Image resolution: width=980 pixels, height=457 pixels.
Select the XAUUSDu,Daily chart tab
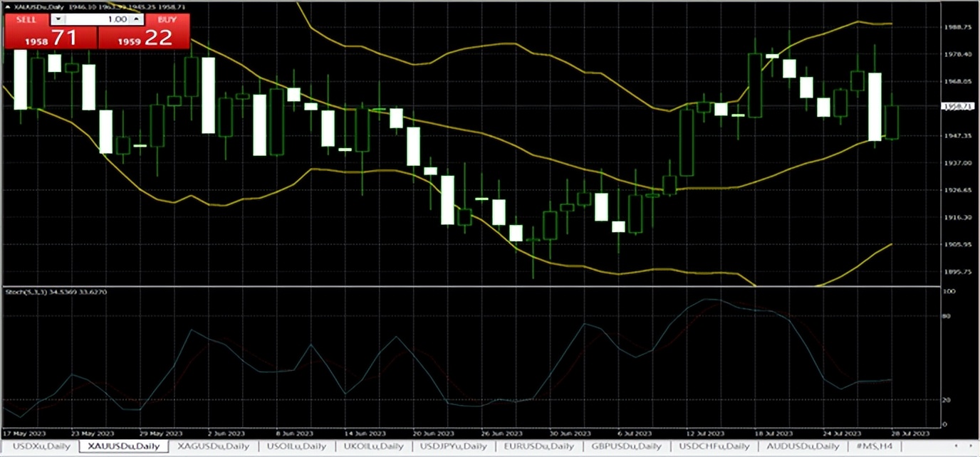[124, 446]
